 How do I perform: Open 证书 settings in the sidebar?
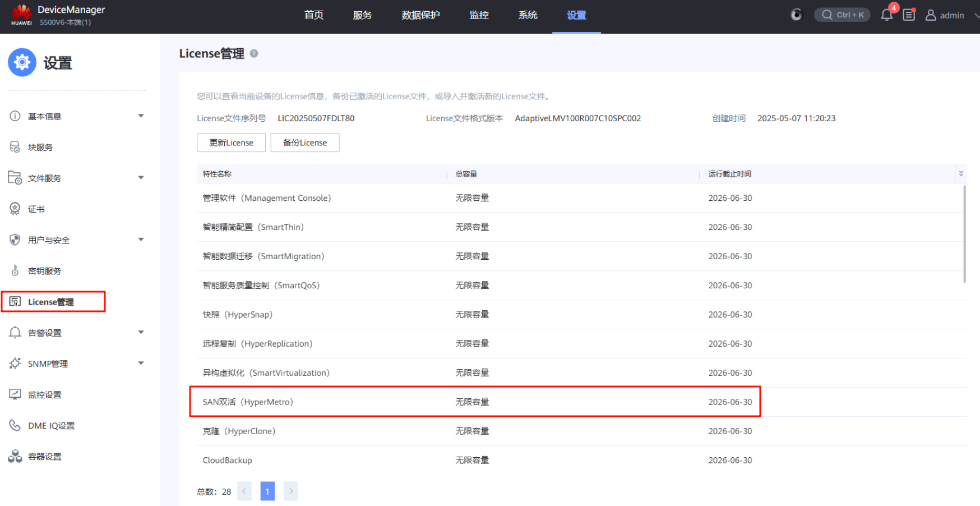coord(36,209)
